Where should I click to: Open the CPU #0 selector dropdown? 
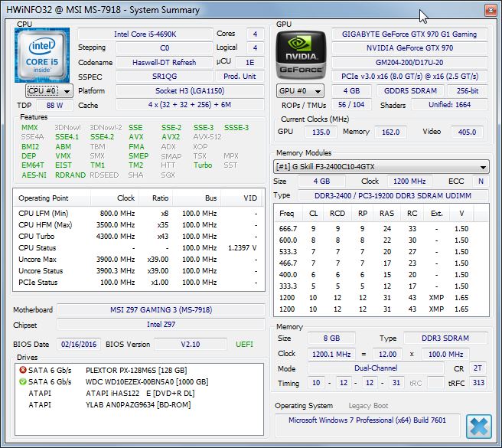pyautogui.click(x=49, y=91)
